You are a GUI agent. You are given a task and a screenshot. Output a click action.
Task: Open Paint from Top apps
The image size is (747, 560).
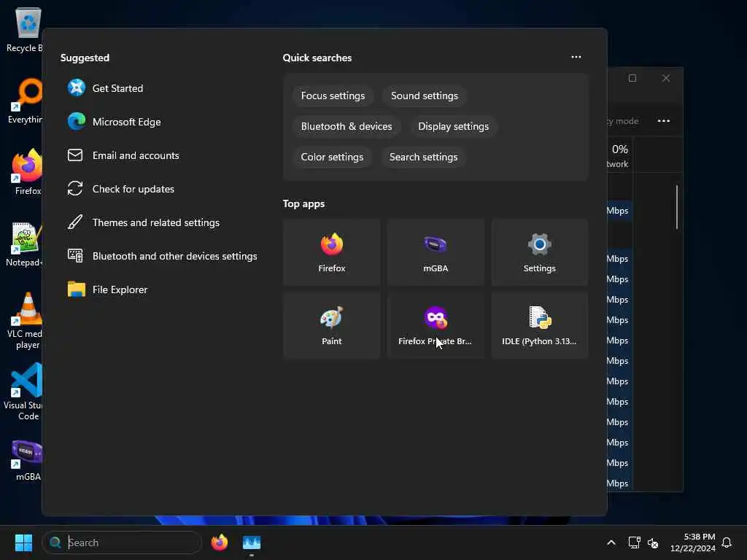(x=332, y=325)
